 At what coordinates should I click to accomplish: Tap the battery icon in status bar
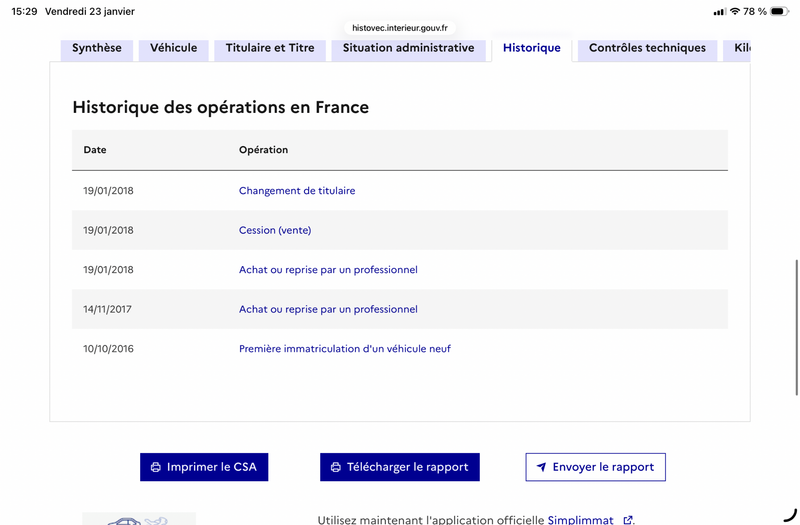pyautogui.click(x=779, y=11)
